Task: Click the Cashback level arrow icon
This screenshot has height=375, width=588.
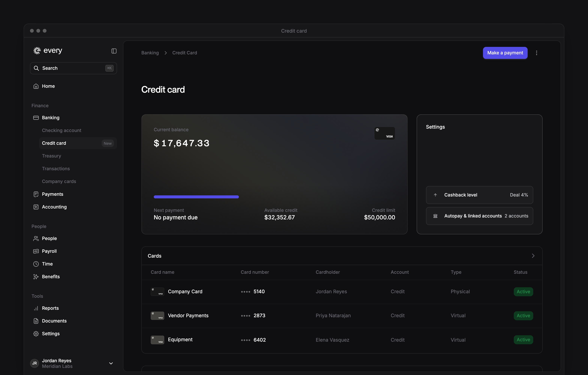Action: click(x=435, y=195)
